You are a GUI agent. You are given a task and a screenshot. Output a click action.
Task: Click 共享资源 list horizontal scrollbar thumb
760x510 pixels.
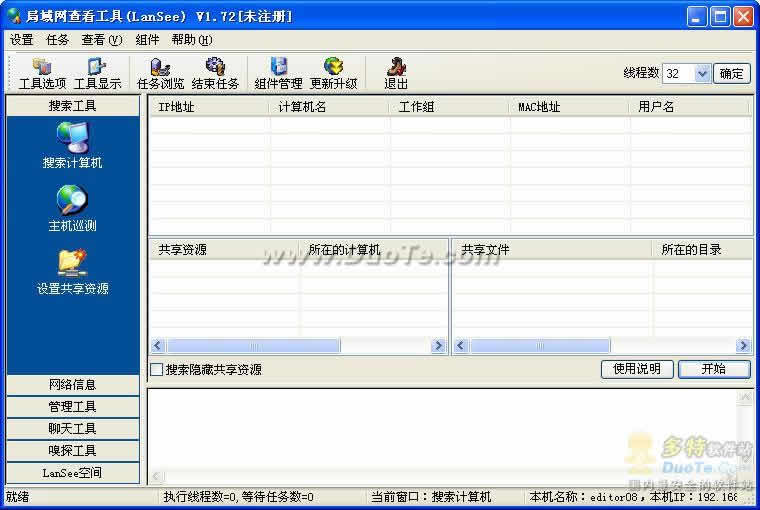[x=253, y=345]
